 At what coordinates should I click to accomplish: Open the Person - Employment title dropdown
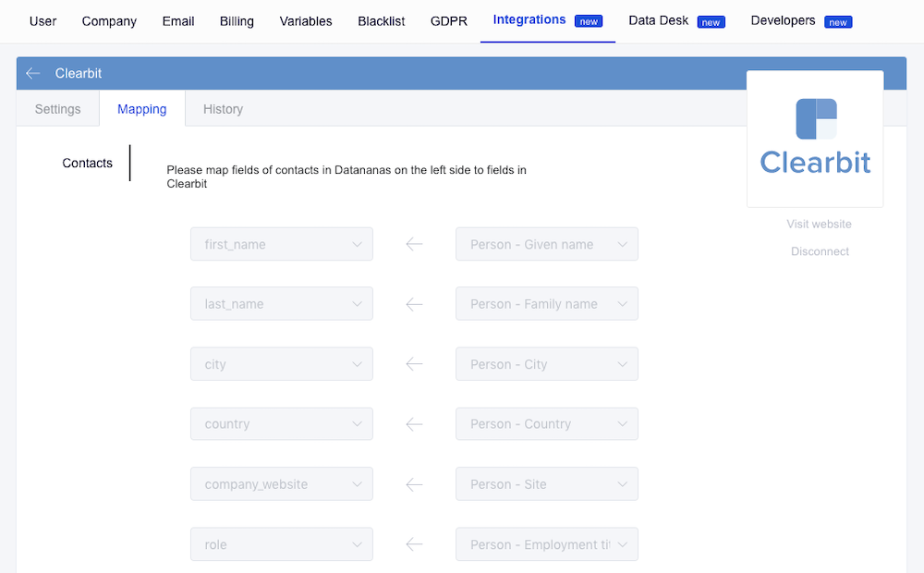[x=547, y=544]
